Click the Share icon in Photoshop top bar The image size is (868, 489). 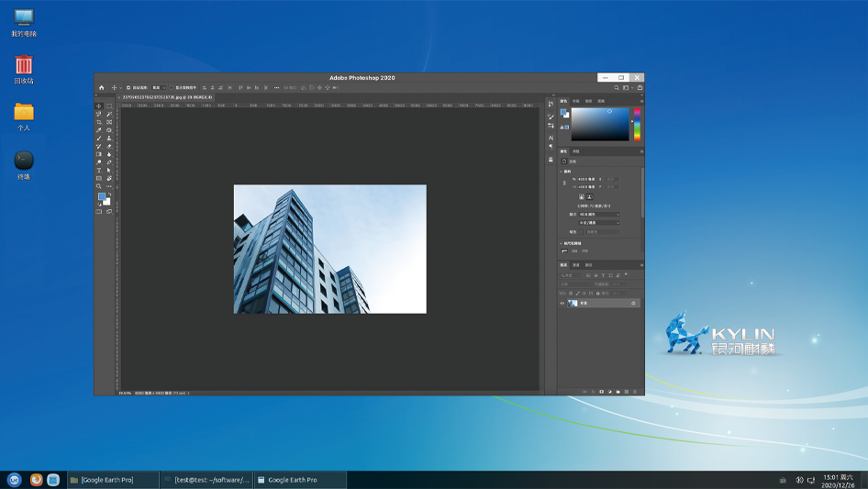pos(640,87)
